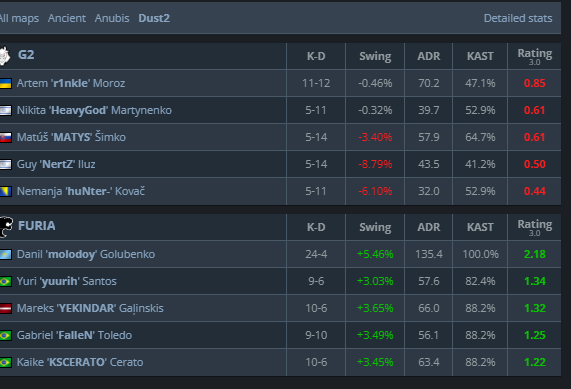Show stats for All maps

pyautogui.click(x=19, y=18)
